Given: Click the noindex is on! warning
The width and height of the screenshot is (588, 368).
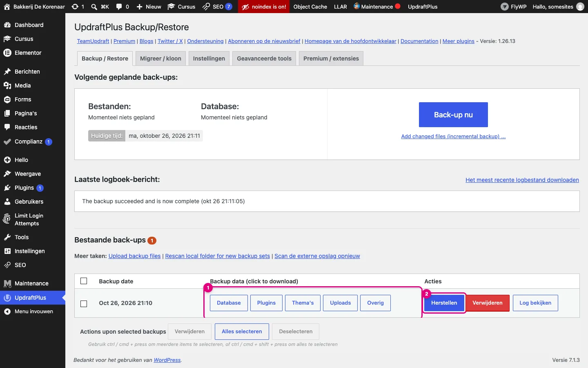Looking at the screenshot, I should 264,7.
